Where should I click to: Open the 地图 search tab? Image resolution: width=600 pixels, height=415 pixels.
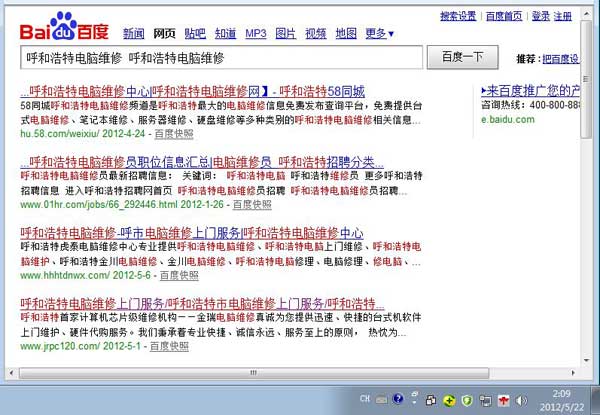click(x=346, y=34)
